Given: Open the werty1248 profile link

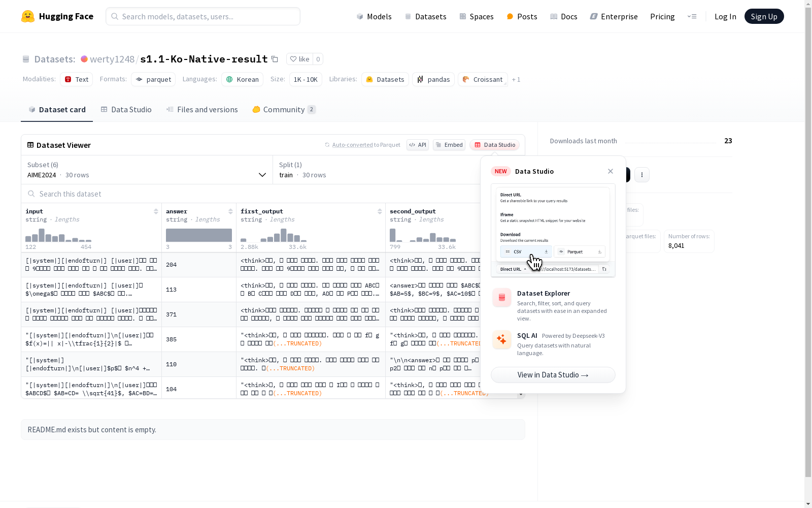Looking at the screenshot, I should point(112,59).
